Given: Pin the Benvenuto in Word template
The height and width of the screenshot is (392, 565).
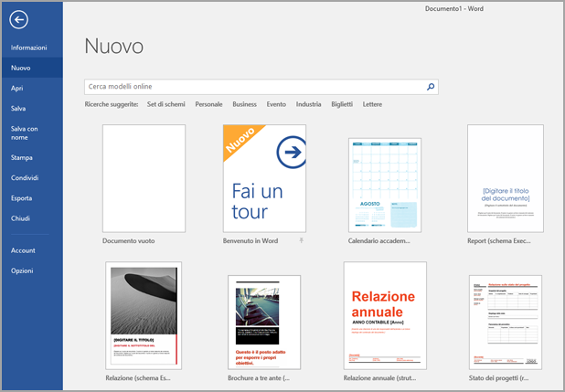Looking at the screenshot, I should coord(301,240).
